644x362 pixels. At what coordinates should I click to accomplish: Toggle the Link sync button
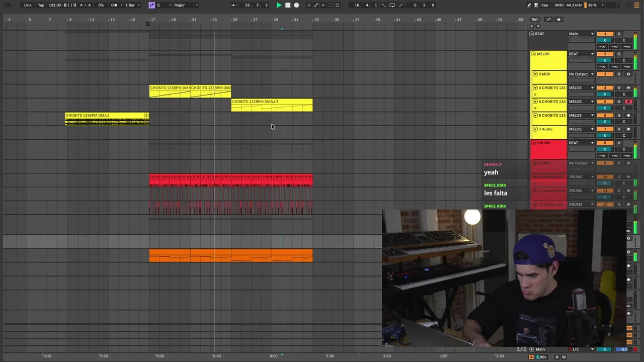click(x=28, y=5)
